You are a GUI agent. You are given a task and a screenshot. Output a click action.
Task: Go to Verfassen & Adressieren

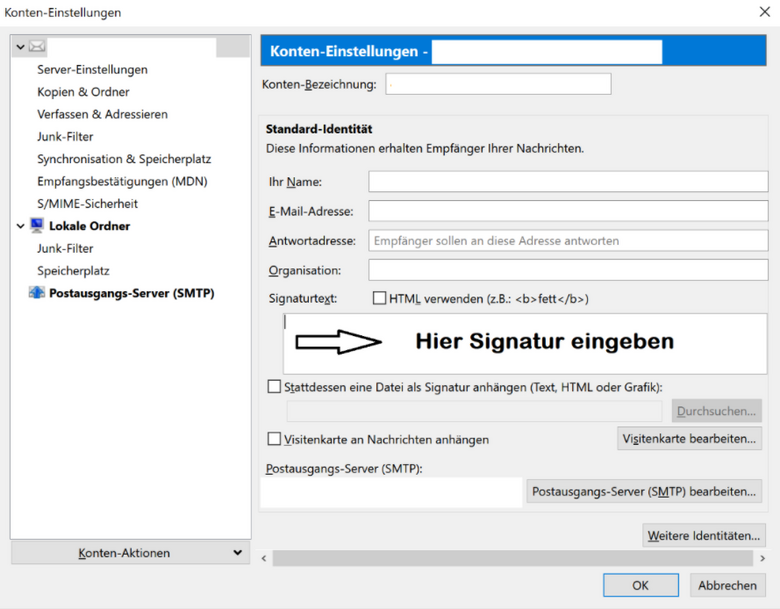point(102,114)
